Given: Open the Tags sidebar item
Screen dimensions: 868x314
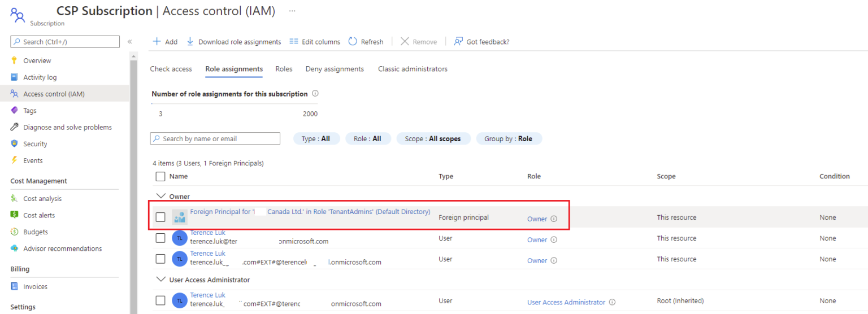Looking at the screenshot, I should pos(30,111).
